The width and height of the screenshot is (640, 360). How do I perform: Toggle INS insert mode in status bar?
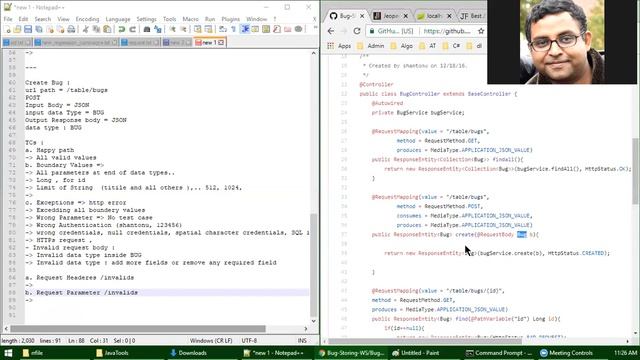[302, 340]
